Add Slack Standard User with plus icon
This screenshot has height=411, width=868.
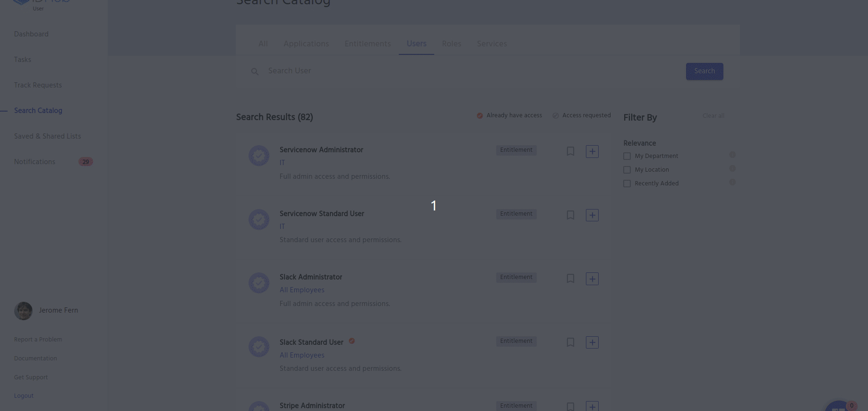(x=592, y=342)
